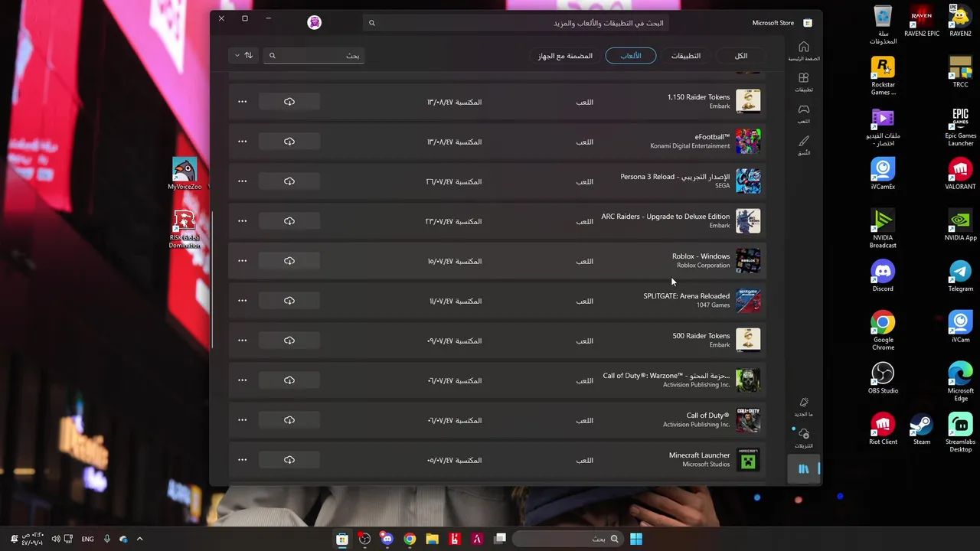Download 1,150 Raider Tokens via cloud icon
Image resolution: width=980 pixels, height=551 pixels.
pos(289,102)
